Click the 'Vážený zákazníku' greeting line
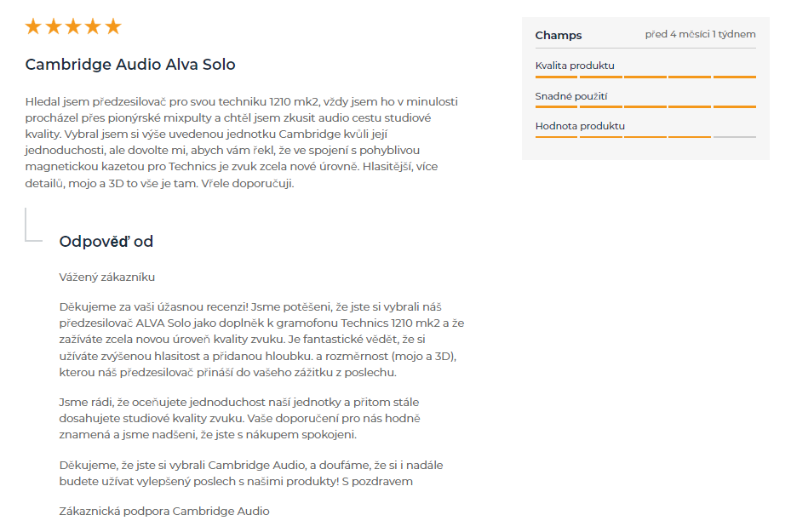This screenshot has height=532, width=791. pos(107,277)
